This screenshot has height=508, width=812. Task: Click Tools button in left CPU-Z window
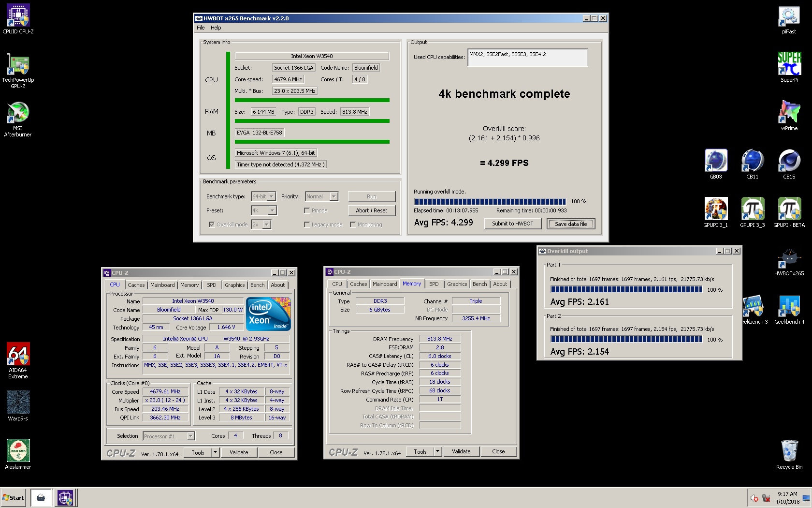pos(198,452)
